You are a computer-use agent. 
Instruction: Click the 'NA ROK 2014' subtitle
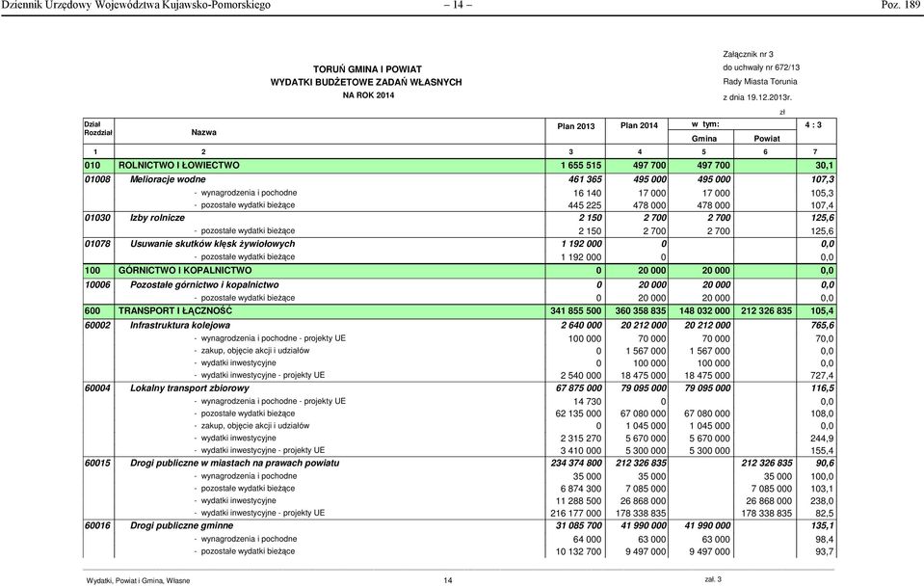coord(368,94)
